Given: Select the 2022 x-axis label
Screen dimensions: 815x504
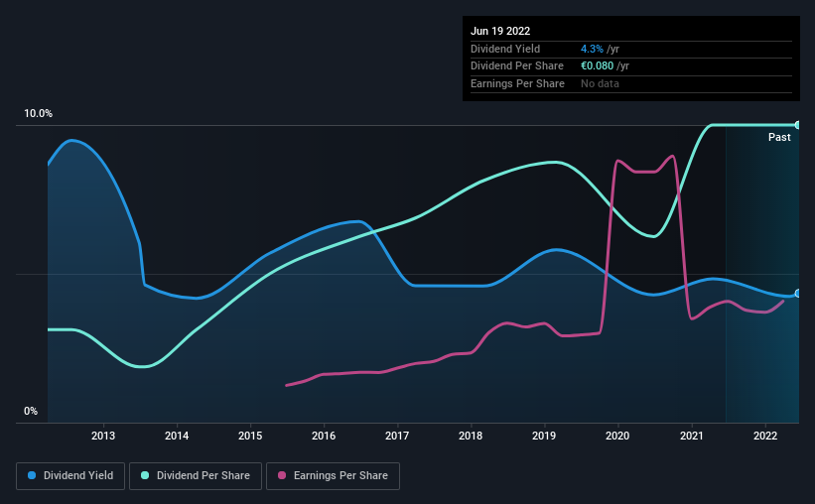Looking at the screenshot, I should (765, 436).
